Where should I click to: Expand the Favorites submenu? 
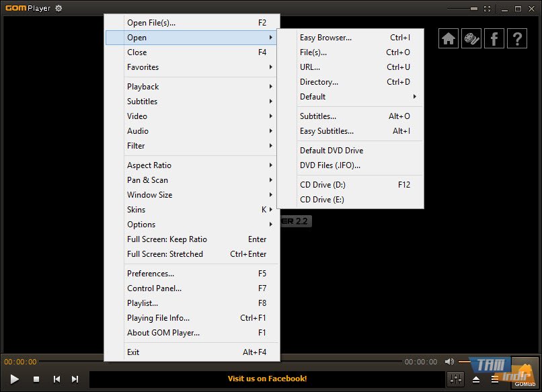point(192,67)
